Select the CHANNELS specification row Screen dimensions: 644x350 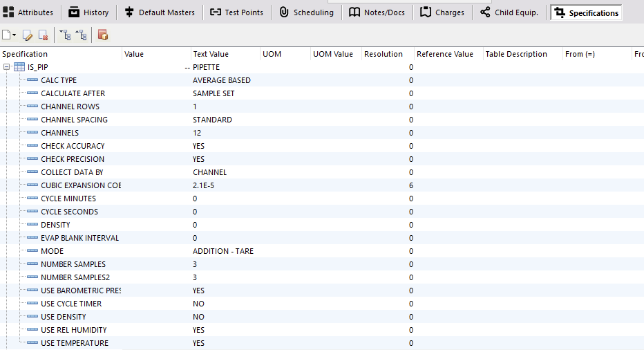(60, 133)
